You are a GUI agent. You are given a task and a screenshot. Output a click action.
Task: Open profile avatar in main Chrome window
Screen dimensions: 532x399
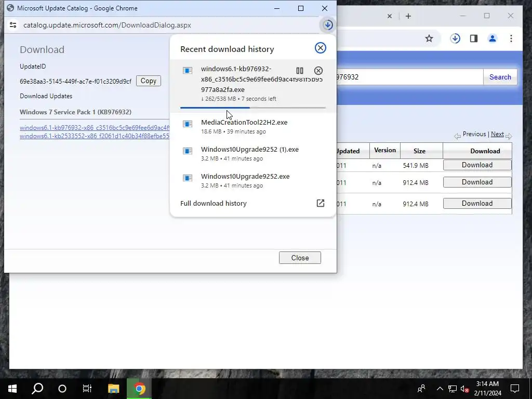point(493,38)
